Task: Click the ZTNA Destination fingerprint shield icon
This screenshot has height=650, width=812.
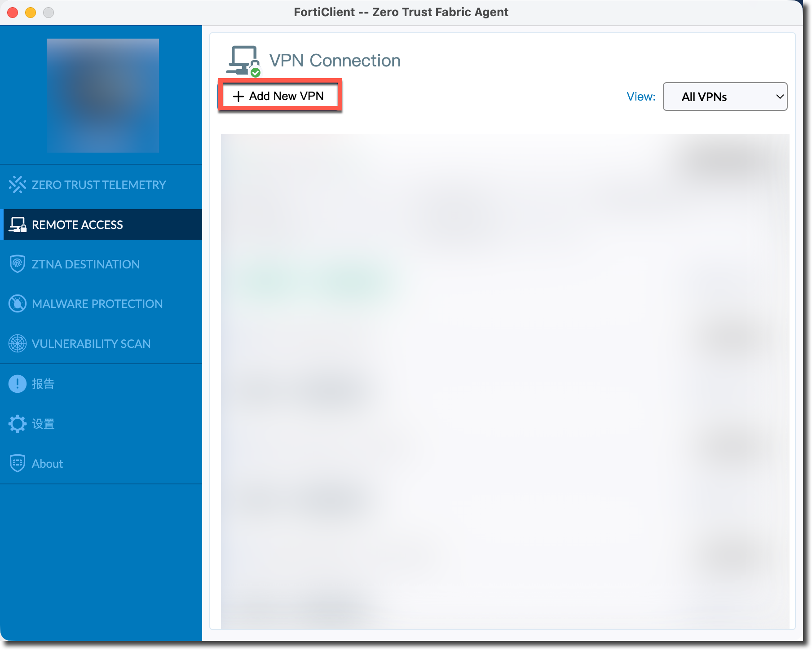Action: [18, 264]
